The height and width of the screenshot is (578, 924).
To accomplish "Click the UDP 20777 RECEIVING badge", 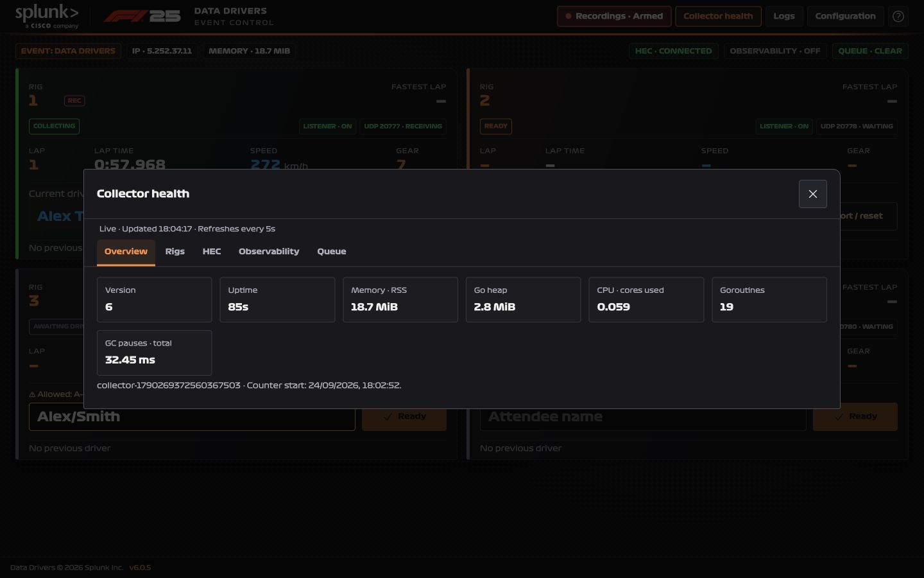I will [403, 127].
